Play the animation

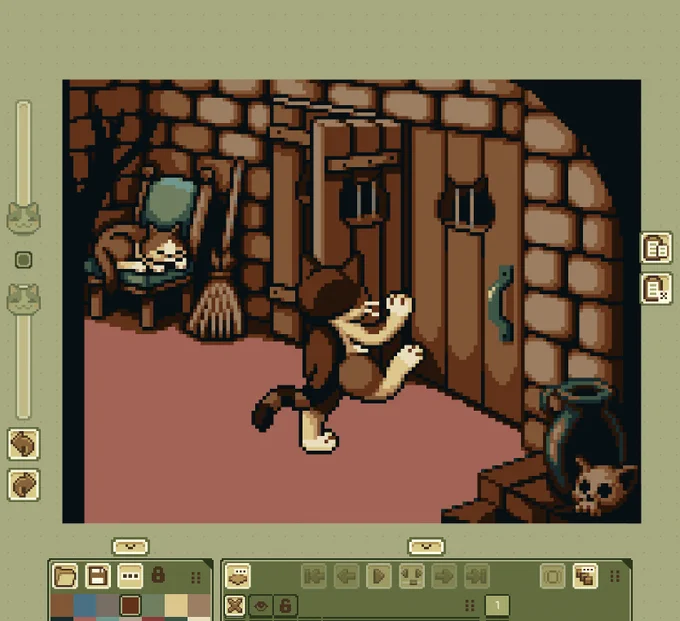[x=379, y=576]
